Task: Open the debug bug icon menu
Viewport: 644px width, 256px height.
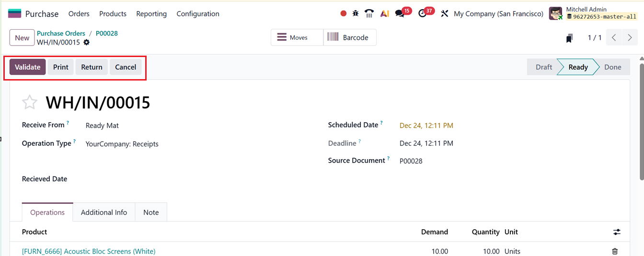Action: click(x=356, y=13)
